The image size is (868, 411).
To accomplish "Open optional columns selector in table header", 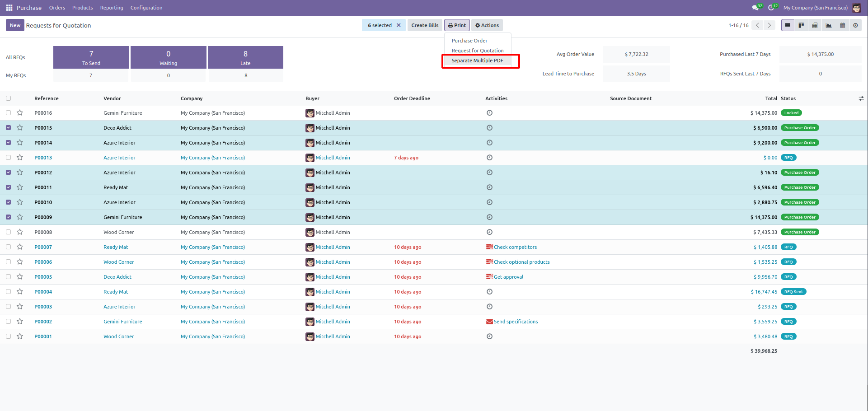I will pyautogui.click(x=861, y=98).
